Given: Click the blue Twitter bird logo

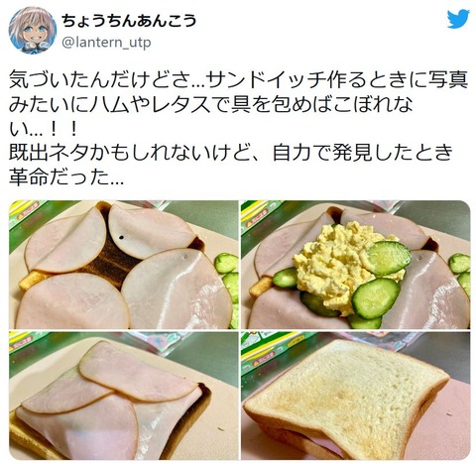Looking at the screenshot, I should point(458,19).
